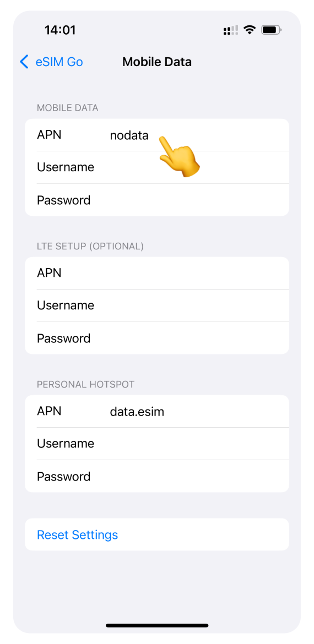Select the Personal Hotspot Username field
The height and width of the screenshot is (644, 314).
tap(157, 444)
